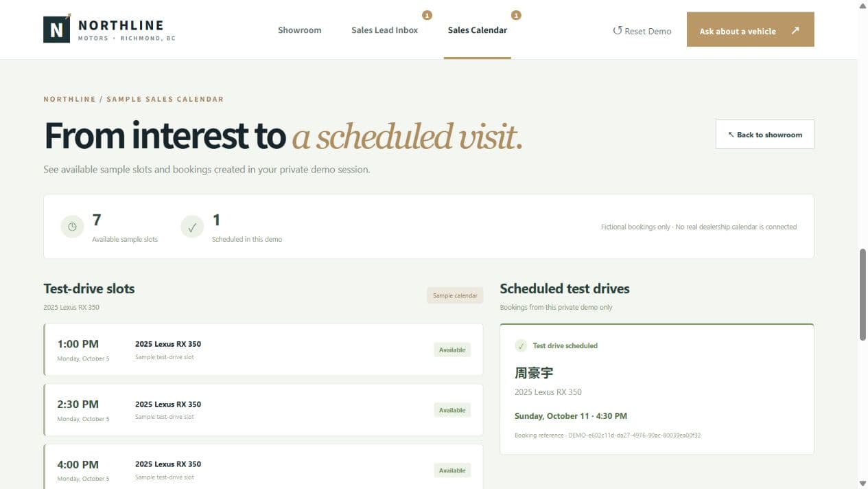Click the Booking reference DEMO code text

pos(608,435)
